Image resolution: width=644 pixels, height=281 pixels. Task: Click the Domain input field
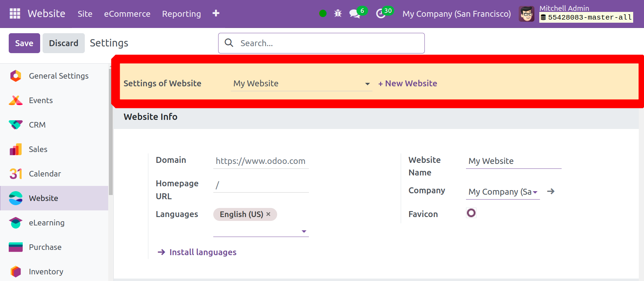pyautogui.click(x=260, y=161)
